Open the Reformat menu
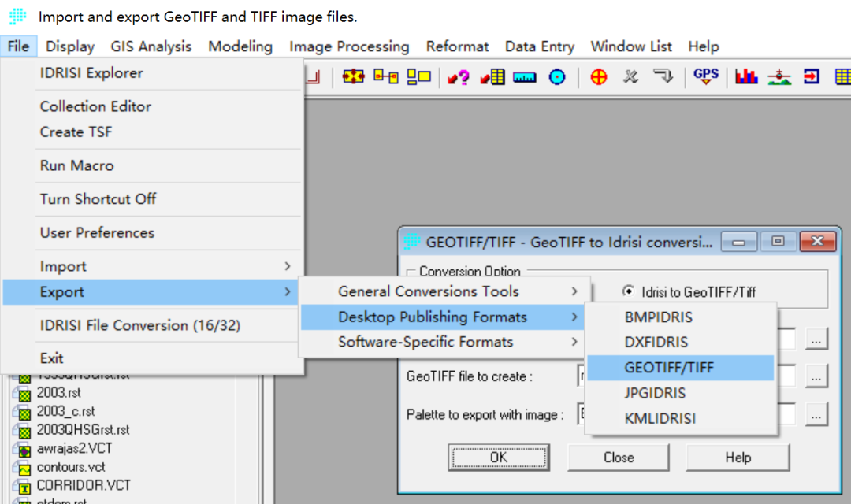Screen dimensions: 851x504 pyautogui.click(x=457, y=46)
